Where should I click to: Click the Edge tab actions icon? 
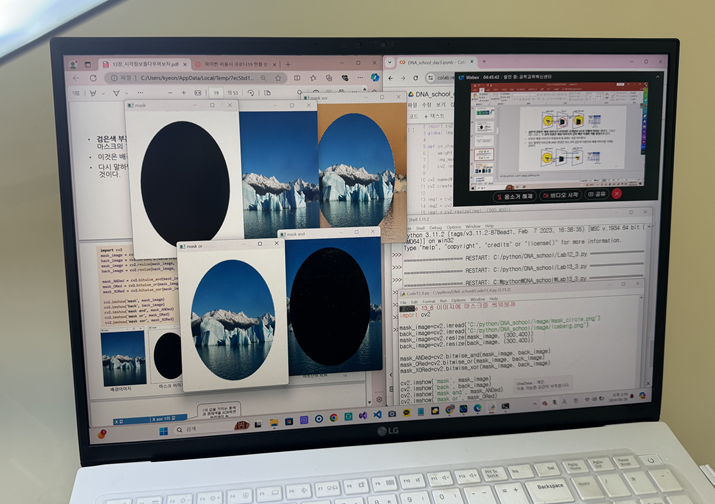click(x=88, y=65)
